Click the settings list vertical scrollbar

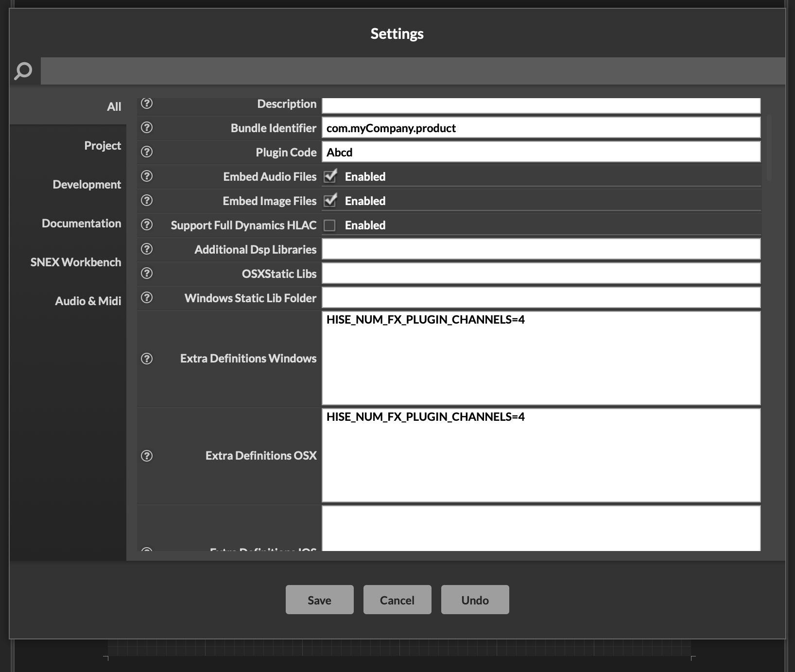(x=769, y=148)
